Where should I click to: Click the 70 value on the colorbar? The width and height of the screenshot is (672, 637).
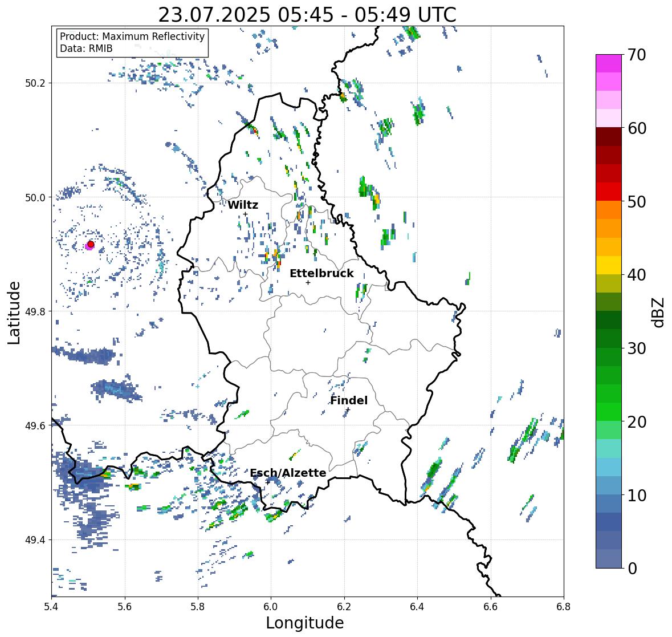tap(637, 55)
